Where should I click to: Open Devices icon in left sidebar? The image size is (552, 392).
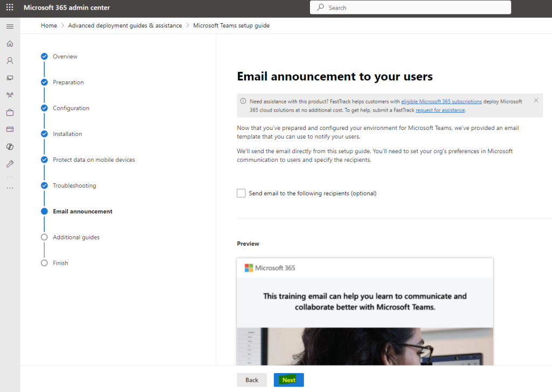(10, 78)
